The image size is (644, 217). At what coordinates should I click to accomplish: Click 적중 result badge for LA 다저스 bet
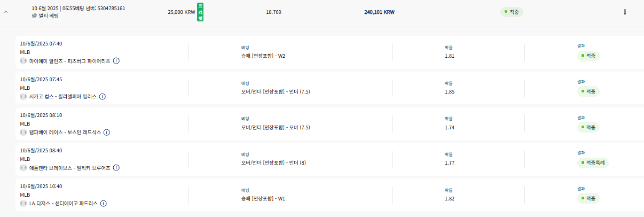[x=588, y=198]
